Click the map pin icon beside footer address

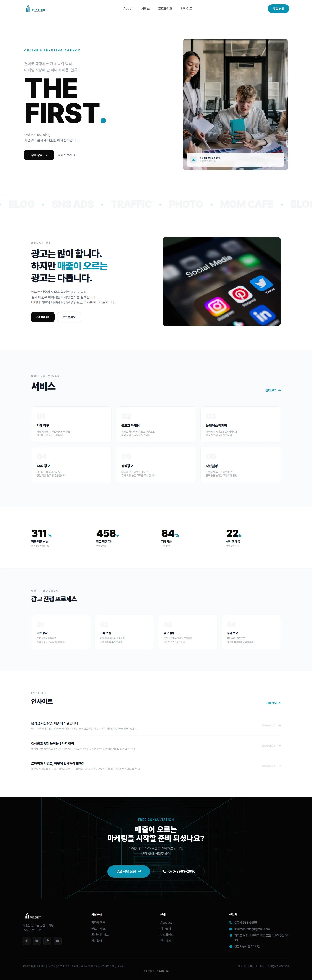[231, 936]
